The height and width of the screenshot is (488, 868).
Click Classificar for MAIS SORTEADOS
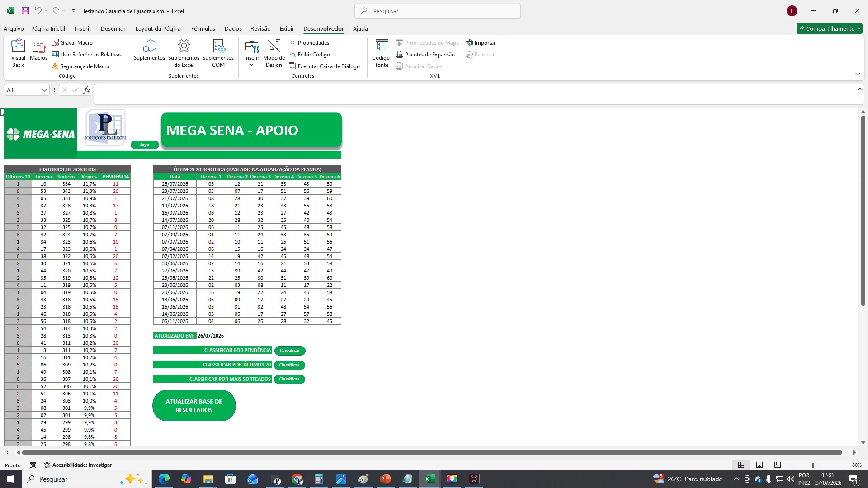click(289, 379)
